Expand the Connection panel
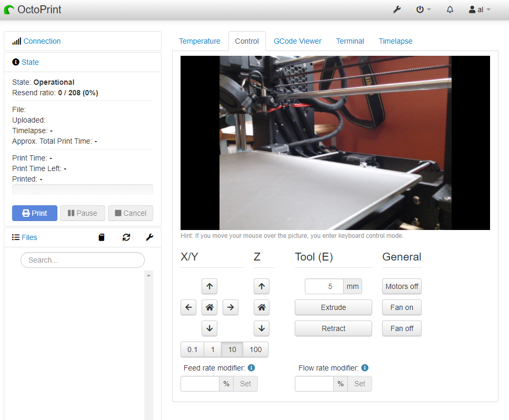 coord(42,41)
